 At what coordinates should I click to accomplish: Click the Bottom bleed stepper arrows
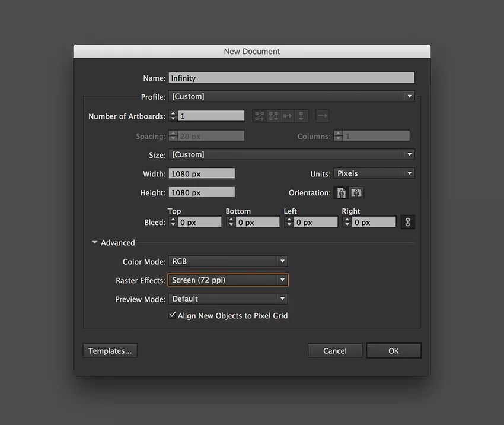pyautogui.click(x=231, y=222)
